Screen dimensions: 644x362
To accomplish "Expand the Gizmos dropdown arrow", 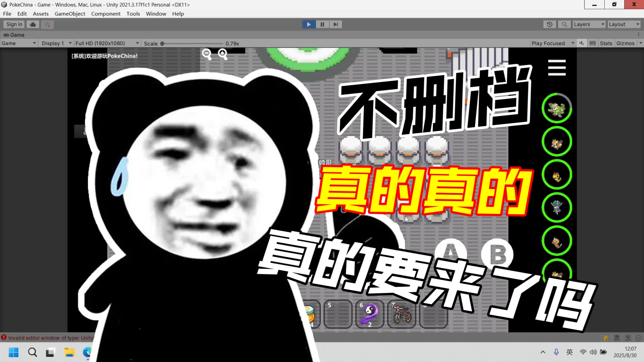I will (x=640, y=43).
